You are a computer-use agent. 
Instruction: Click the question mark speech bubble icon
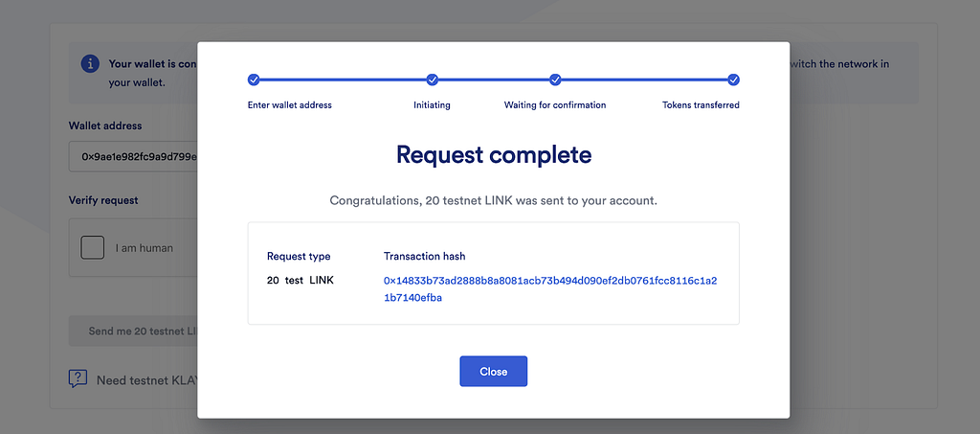point(78,378)
